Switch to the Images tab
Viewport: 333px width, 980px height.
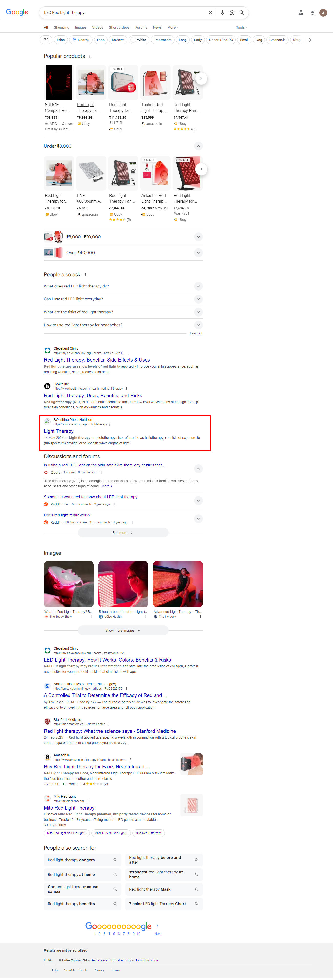tap(81, 27)
